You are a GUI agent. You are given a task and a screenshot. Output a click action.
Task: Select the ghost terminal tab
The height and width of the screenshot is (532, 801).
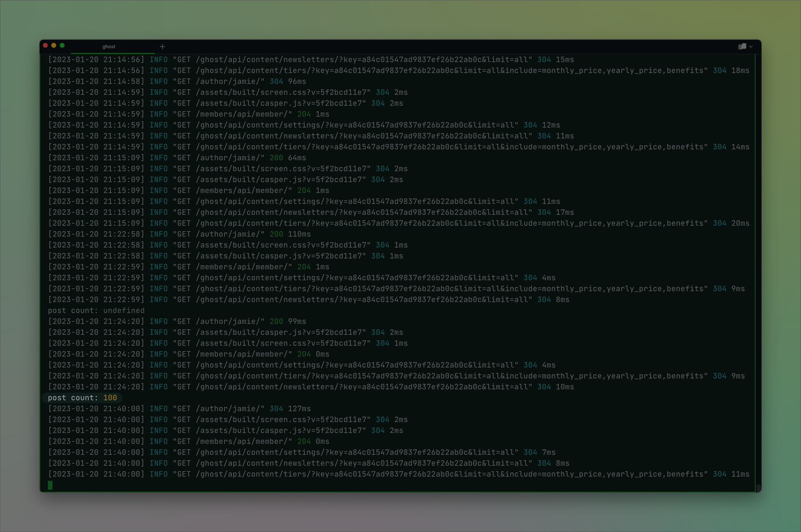(x=109, y=47)
